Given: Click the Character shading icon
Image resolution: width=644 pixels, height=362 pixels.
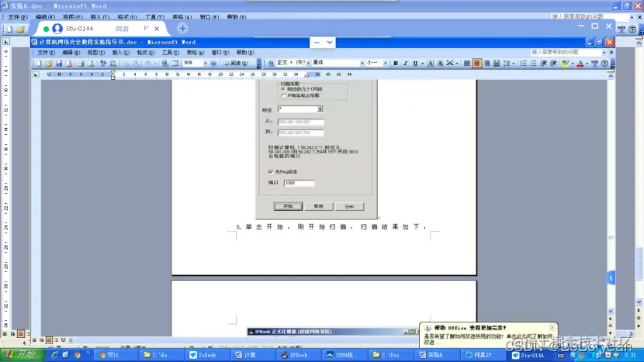Looking at the screenshot, I should tap(440, 64).
